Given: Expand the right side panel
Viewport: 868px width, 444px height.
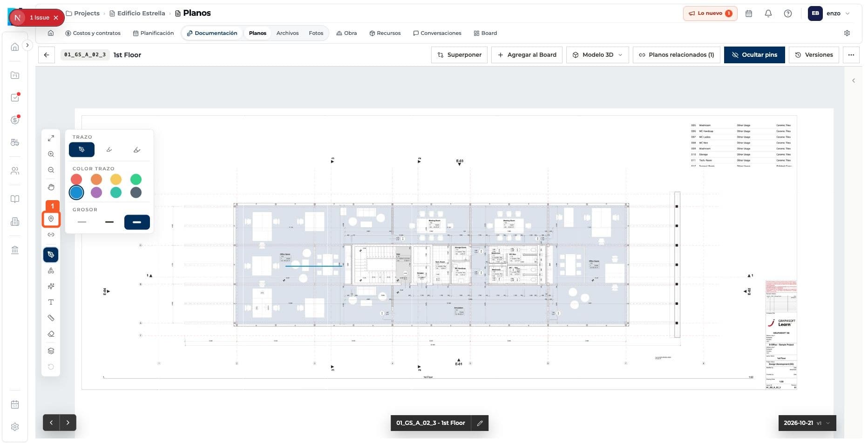Looking at the screenshot, I should pyautogui.click(x=854, y=81).
